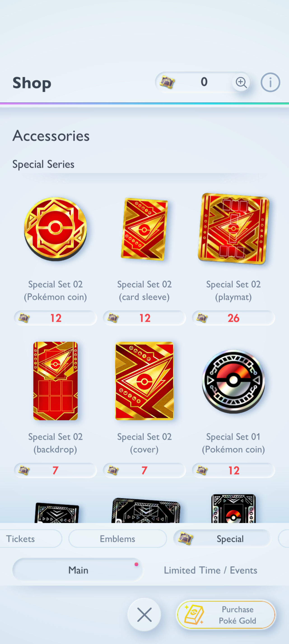
Task: Tap the 26 ticket price for playmat
Action: [x=233, y=318]
